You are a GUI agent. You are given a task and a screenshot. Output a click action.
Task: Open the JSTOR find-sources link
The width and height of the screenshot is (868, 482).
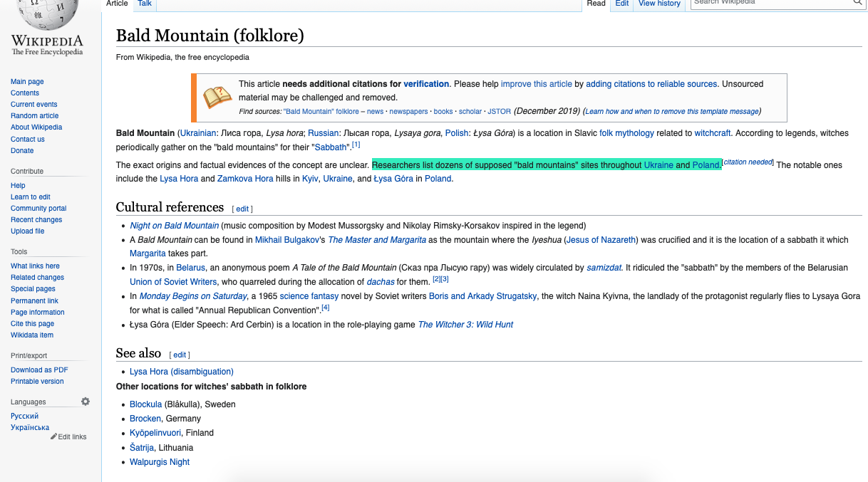(x=499, y=112)
